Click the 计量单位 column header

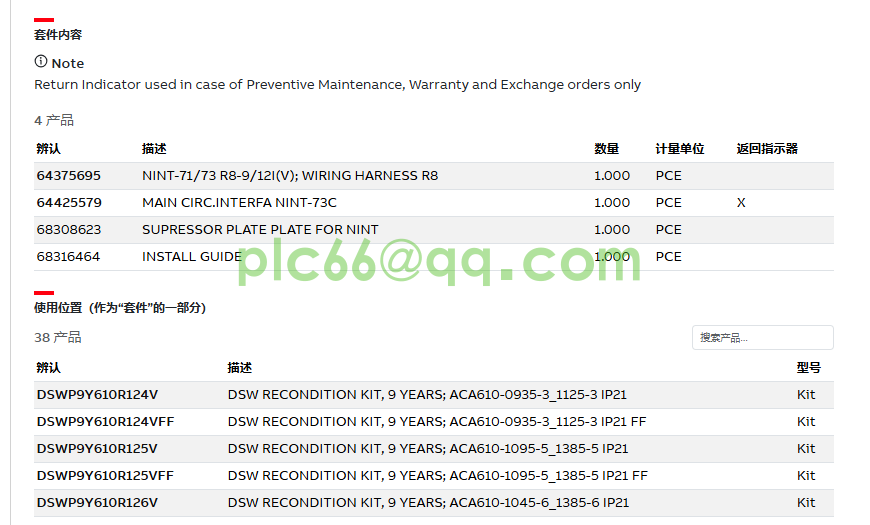tap(680, 149)
